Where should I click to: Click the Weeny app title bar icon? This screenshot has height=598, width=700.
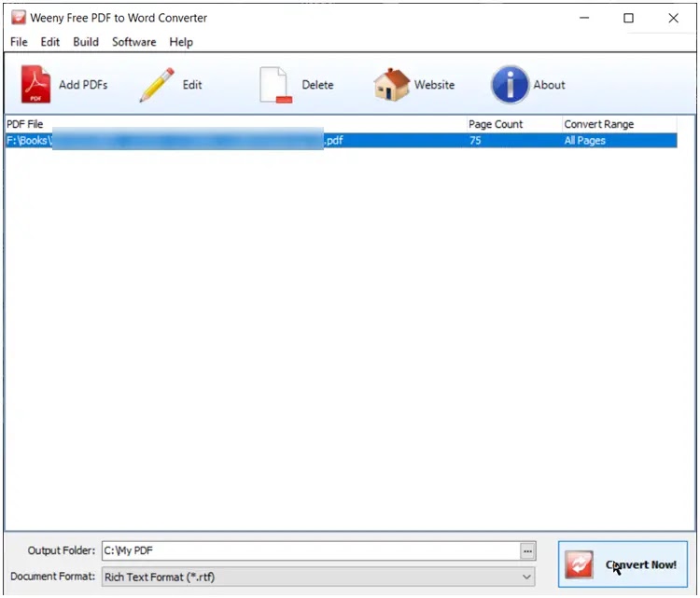[x=19, y=18]
